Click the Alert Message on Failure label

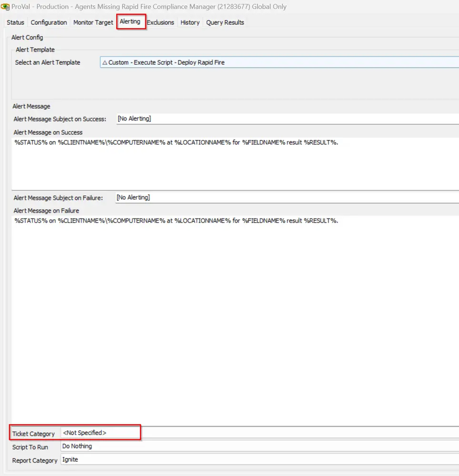coord(46,211)
